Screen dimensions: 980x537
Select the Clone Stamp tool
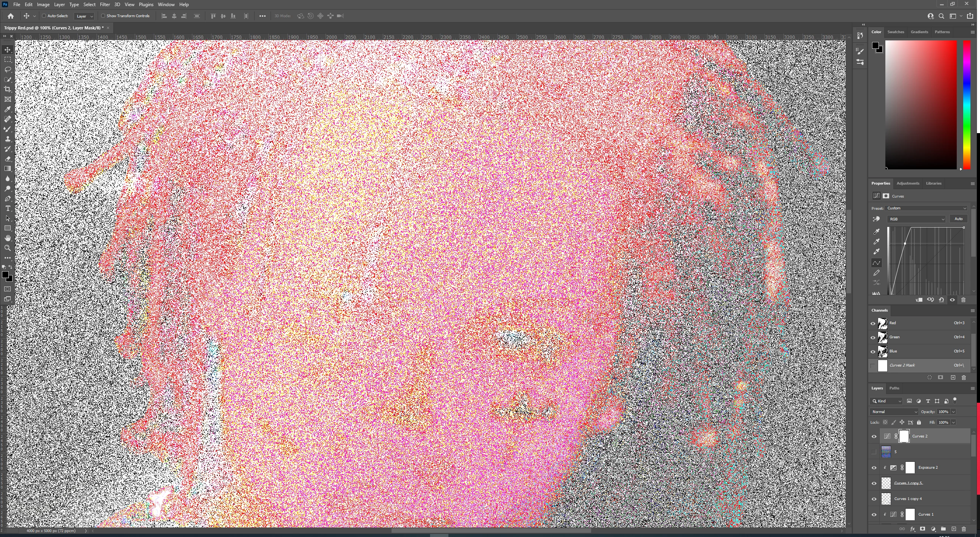click(8, 139)
